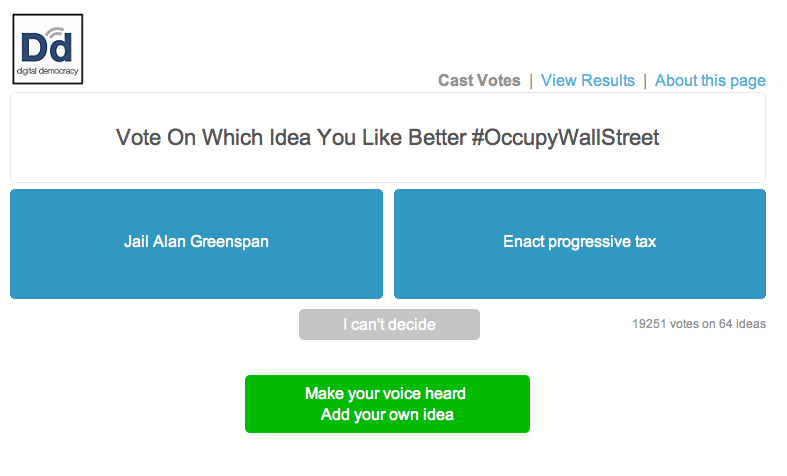
Task: Select the "Add your own idea" line
Action: 386,415
